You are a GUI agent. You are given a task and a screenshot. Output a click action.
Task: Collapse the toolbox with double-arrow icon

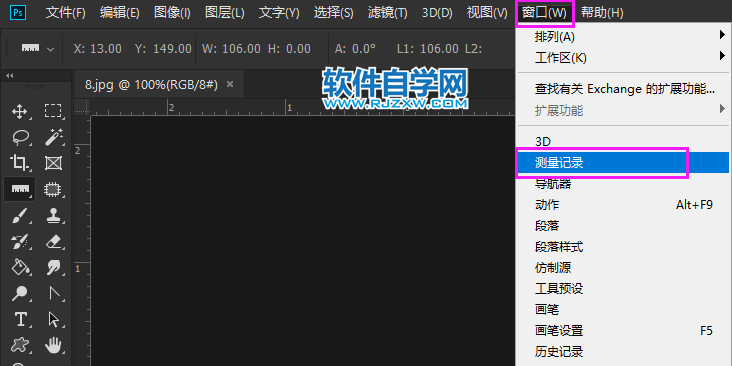pyautogui.click(x=9, y=76)
